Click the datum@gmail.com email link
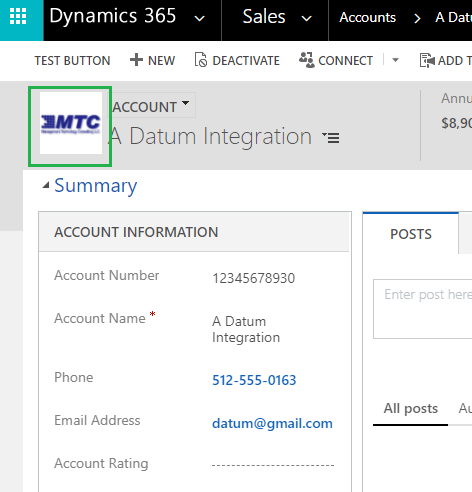The image size is (472, 492). point(272,423)
